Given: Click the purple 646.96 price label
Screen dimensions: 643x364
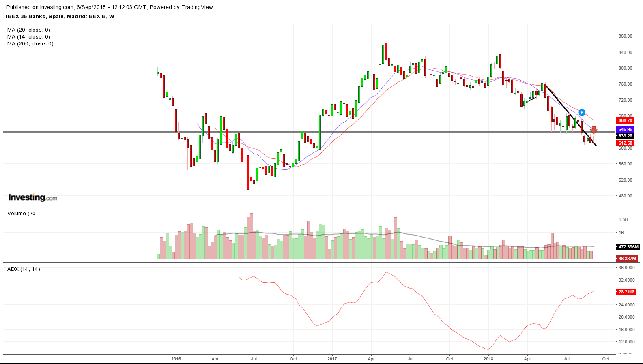Looking at the screenshot, I should point(625,129).
